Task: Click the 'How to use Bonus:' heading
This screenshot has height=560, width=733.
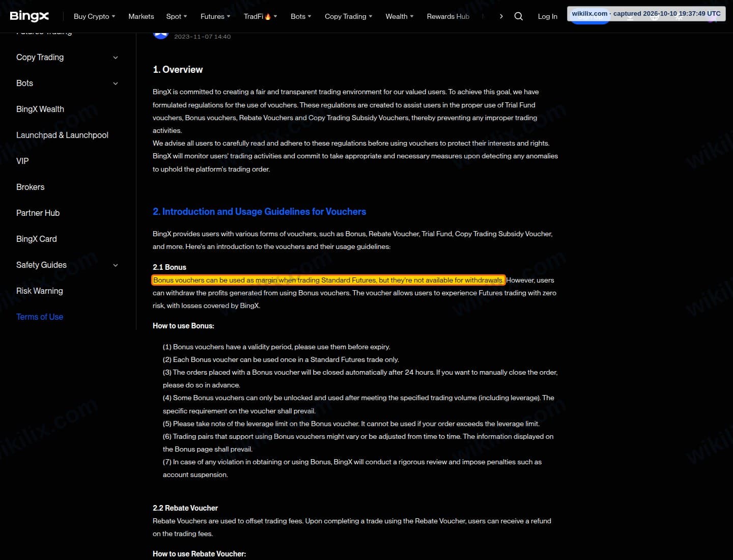Action: pos(183,326)
